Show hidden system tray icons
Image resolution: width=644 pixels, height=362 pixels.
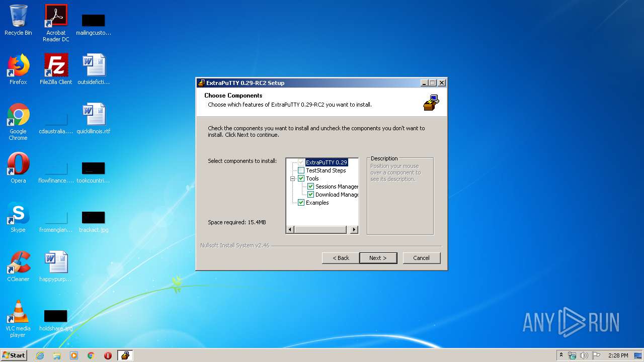pos(561,355)
